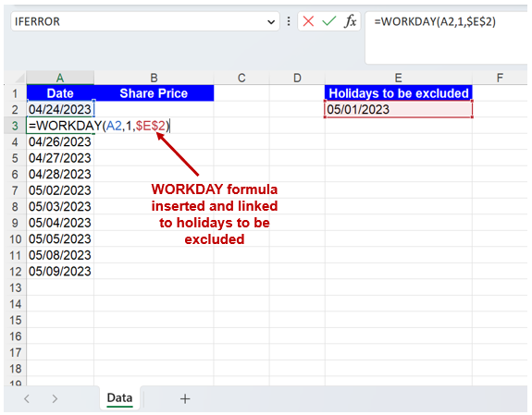Select column D header
This screenshot has width=532, height=415.
point(297,78)
